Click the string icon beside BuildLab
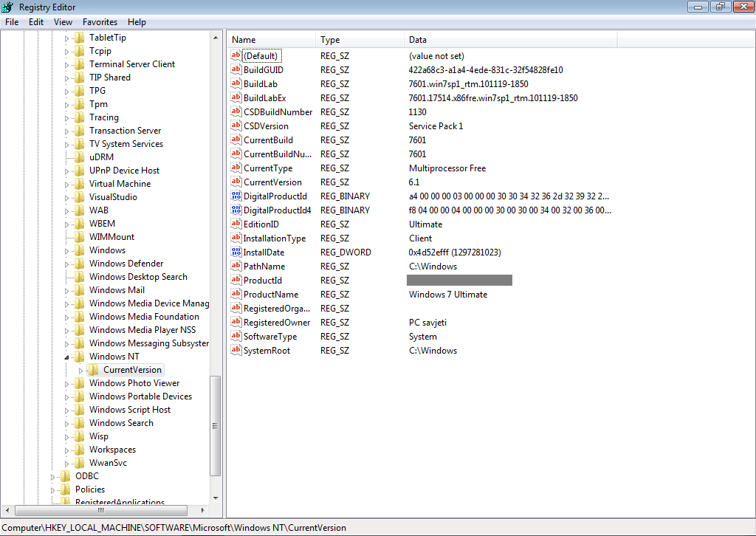 [236, 83]
